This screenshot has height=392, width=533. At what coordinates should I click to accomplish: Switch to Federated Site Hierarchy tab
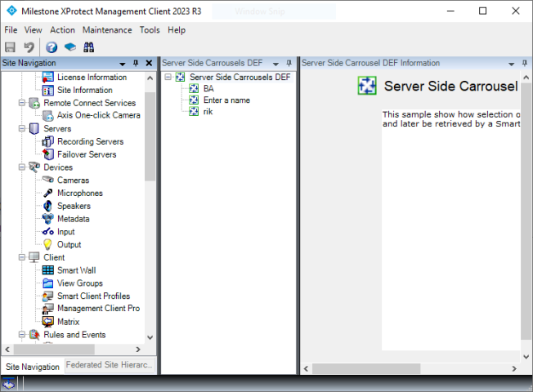[110, 366]
